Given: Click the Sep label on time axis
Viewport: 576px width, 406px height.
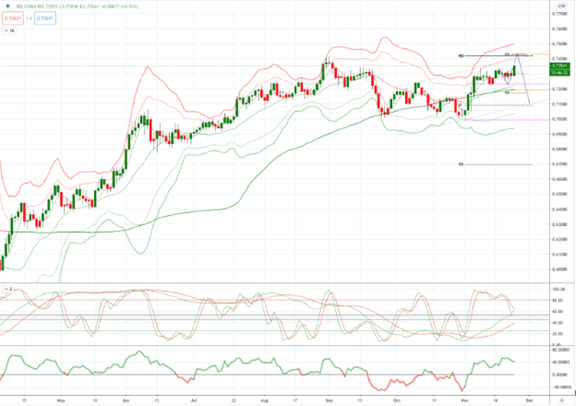Looking at the screenshot, I should tap(329, 400).
